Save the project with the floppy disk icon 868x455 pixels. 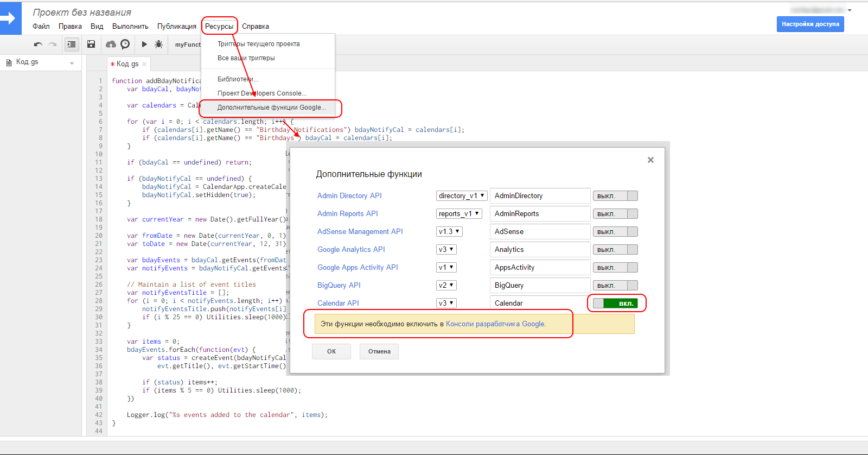click(x=91, y=44)
